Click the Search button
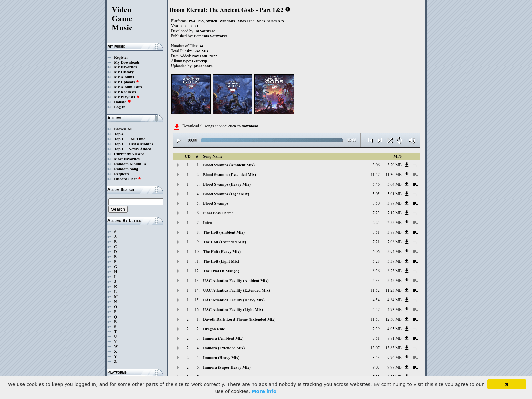The height and width of the screenshot is (399, 532). point(118,209)
